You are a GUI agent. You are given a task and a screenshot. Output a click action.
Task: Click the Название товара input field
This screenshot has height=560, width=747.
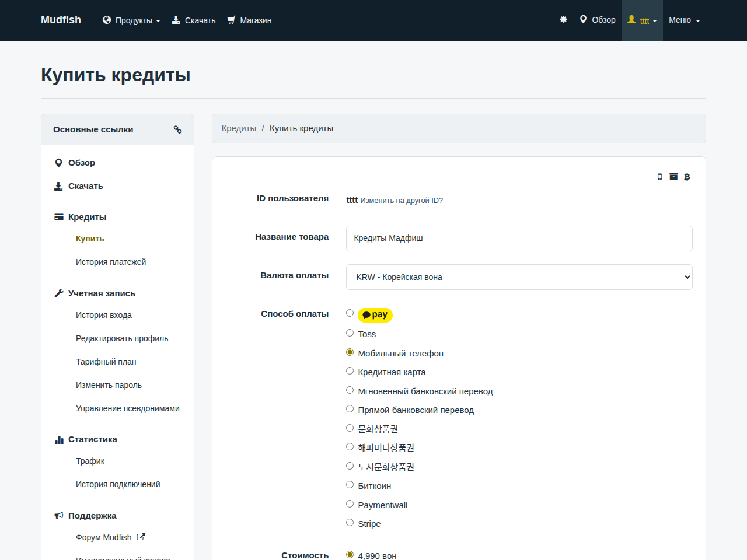[x=519, y=239]
